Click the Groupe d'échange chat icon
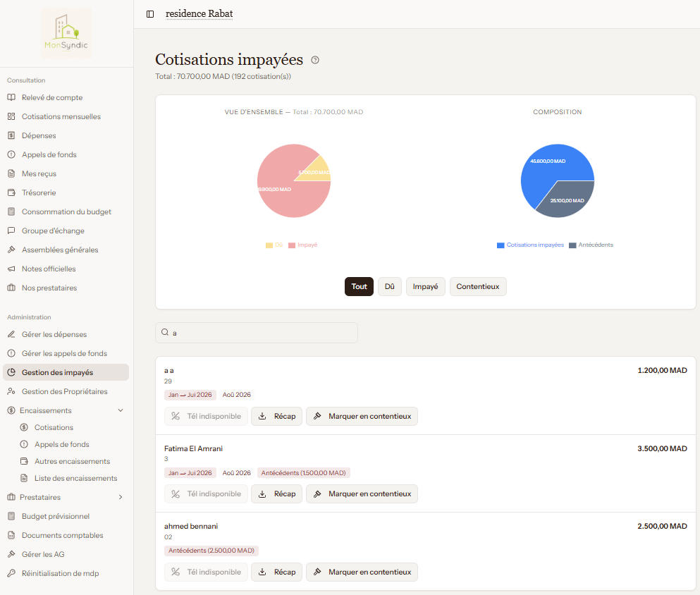Image resolution: width=700 pixels, height=595 pixels. pos(11,231)
